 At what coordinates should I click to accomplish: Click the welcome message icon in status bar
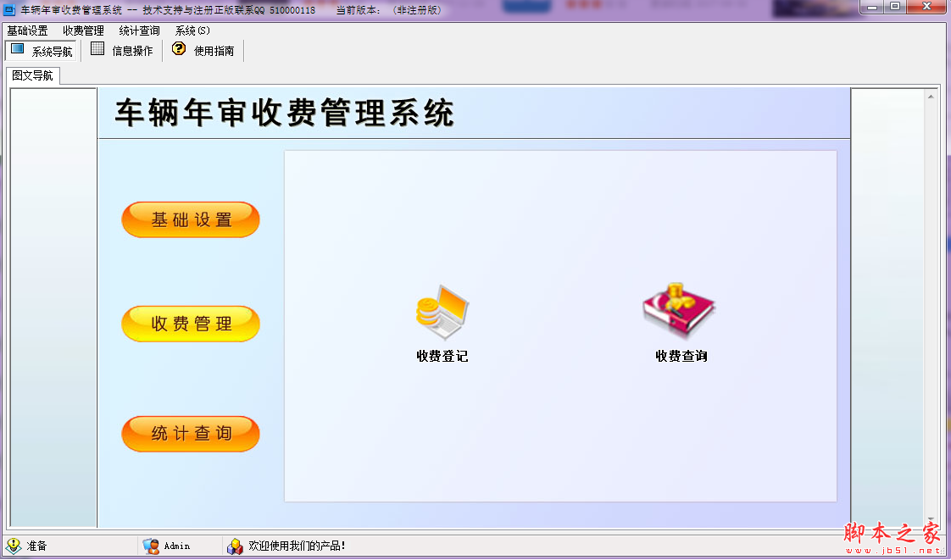(235, 546)
